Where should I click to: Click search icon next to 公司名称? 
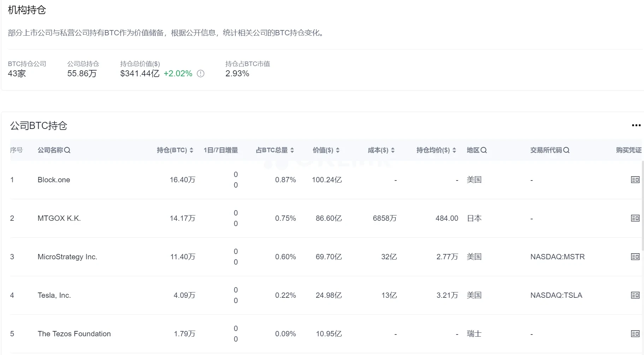[x=67, y=150]
